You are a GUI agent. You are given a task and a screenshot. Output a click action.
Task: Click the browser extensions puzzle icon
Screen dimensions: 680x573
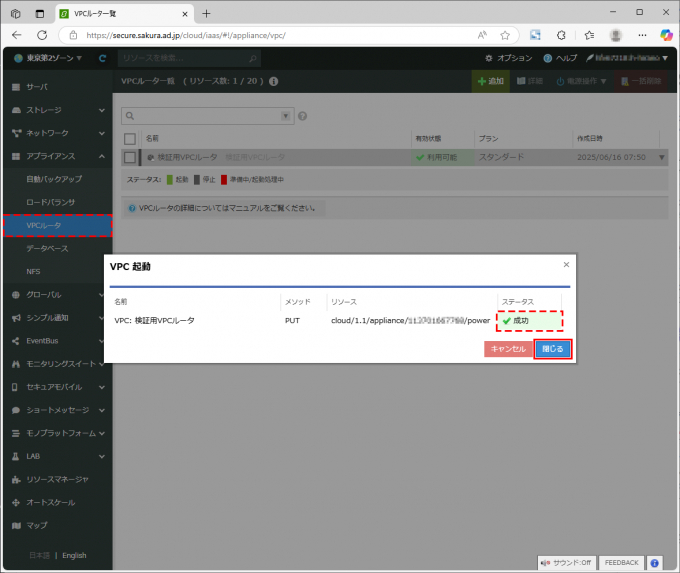[x=561, y=35]
